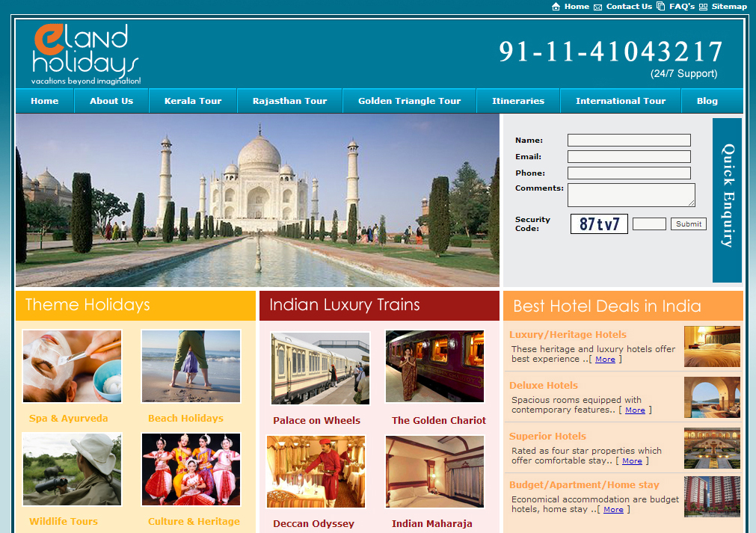Screen dimensions: 756x533
Task: Select Golden Triangle Tour in navigation
Action: point(409,101)
